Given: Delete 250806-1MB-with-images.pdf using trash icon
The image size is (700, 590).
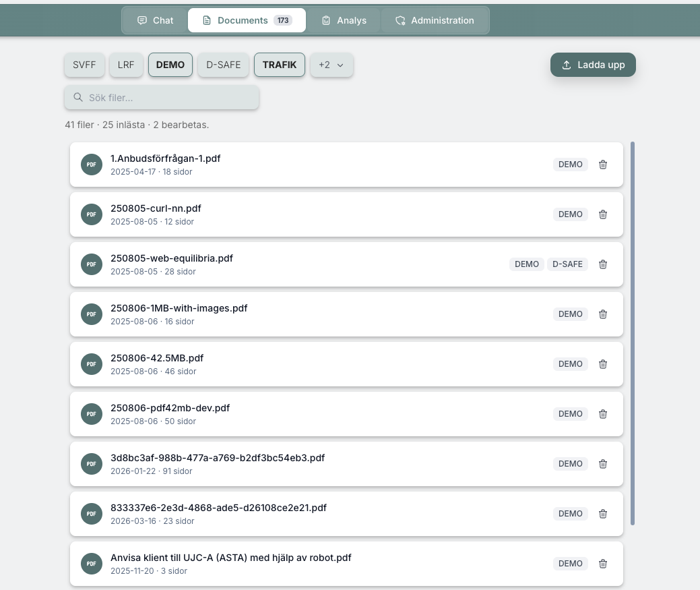Looking at the screenshot, I should 603,314.
